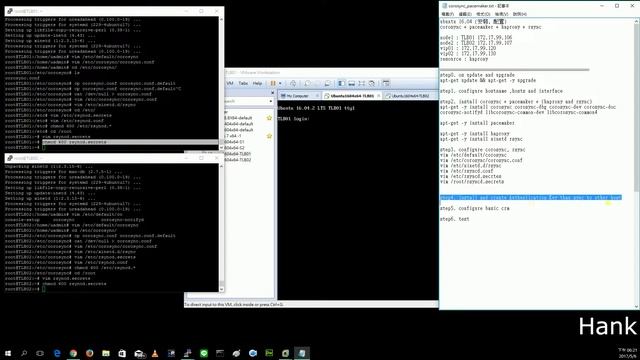Select the Ubuntu1604x64-TLB01 tab
640x360 pixels.
352,96
